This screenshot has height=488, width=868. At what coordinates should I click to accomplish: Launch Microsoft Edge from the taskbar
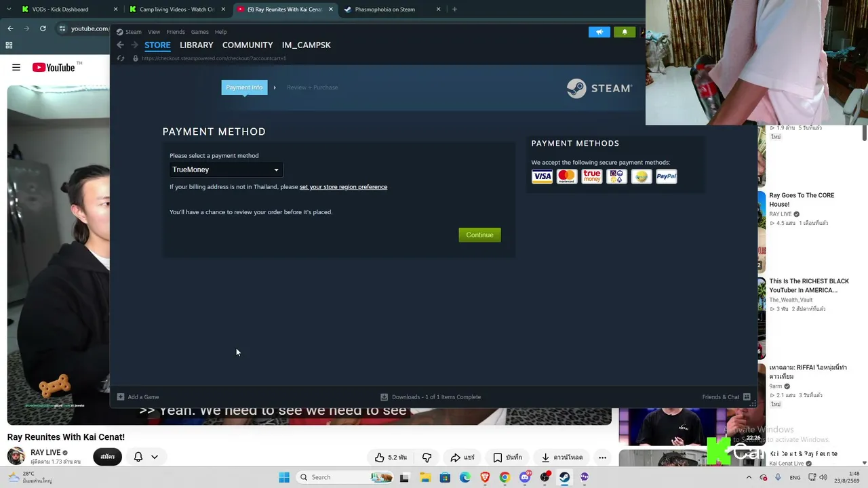click(465, 477)
